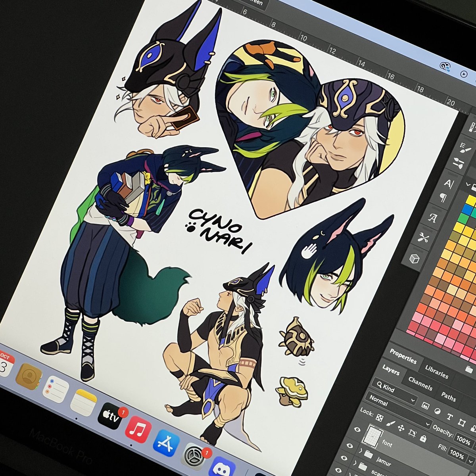Screen dimensions: 476x476
Task: Click the Opacity 100% field
Action: click(464, 441)
